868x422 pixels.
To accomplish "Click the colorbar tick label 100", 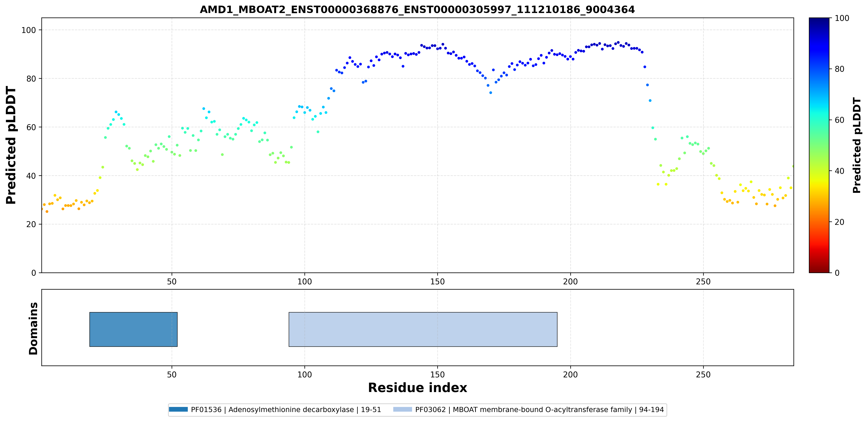I will [842, 18].
